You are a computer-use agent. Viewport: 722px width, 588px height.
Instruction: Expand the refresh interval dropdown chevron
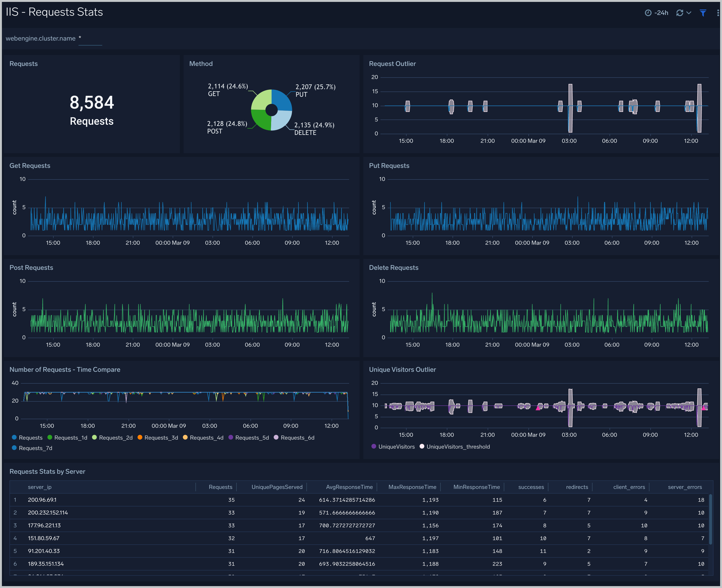[689, 13]
